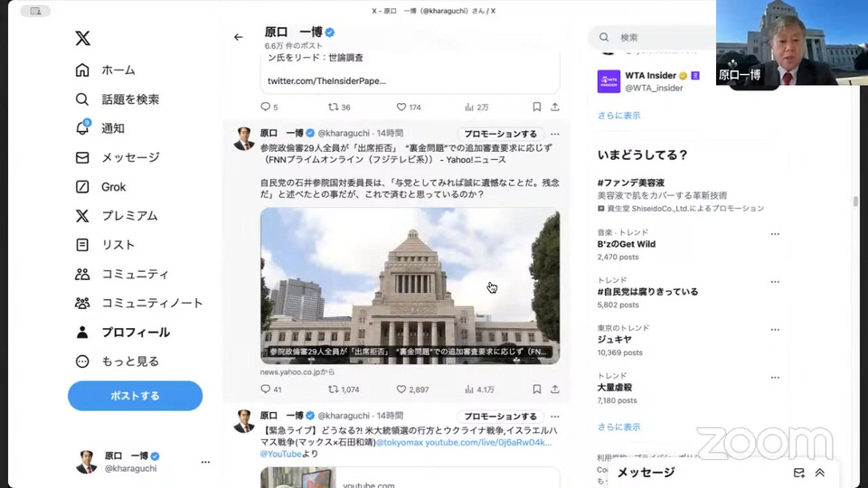The image size is (868, 488).
Task: Click the account profile at sidebar bottom
Action: pyautogui.click(x=143, y=462)
